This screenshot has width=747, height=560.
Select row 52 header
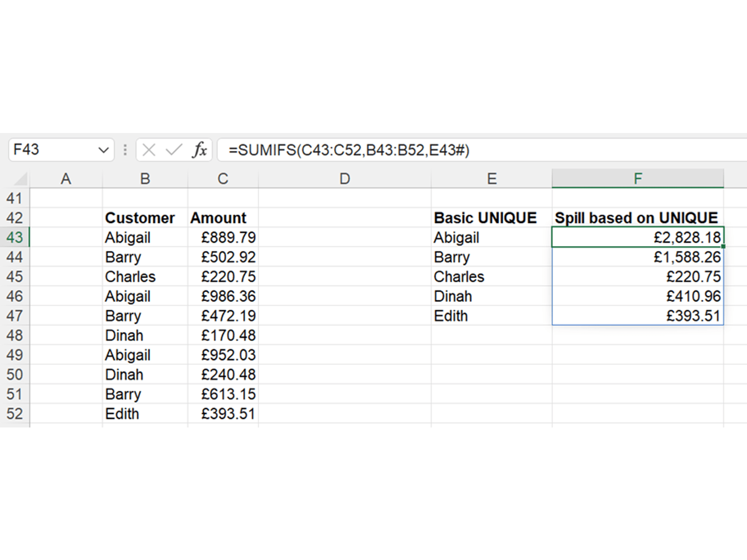[14, 414]
